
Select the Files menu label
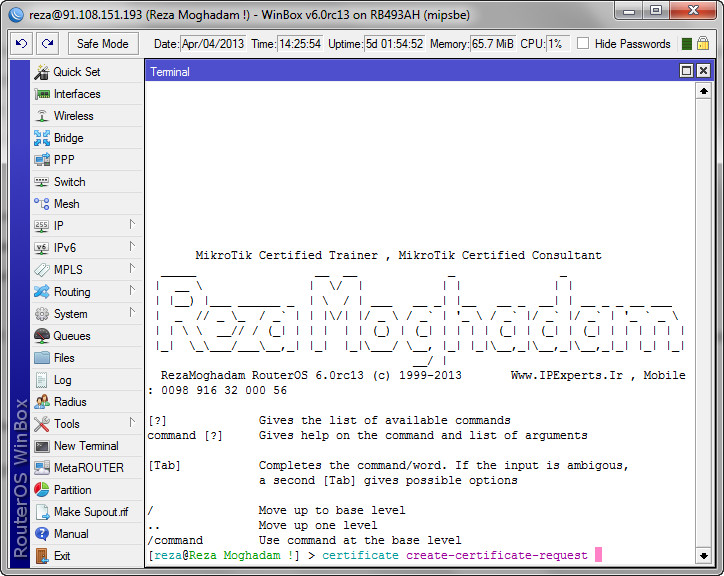pyautogui.click(x=64, y=358)
